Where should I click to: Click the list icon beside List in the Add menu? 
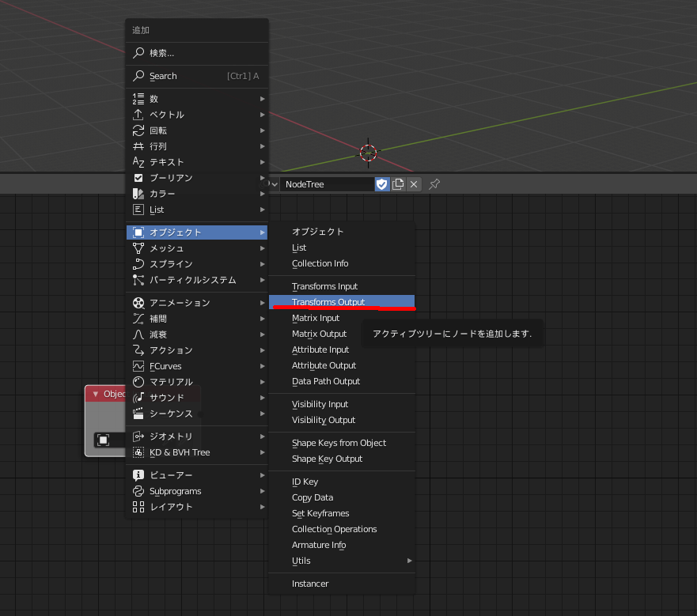138,210
